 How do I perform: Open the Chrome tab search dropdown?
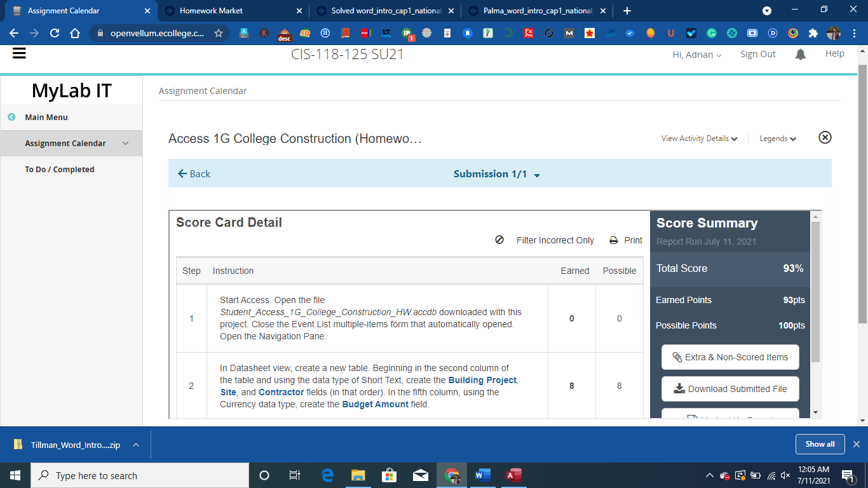click(x=767, y=11)
